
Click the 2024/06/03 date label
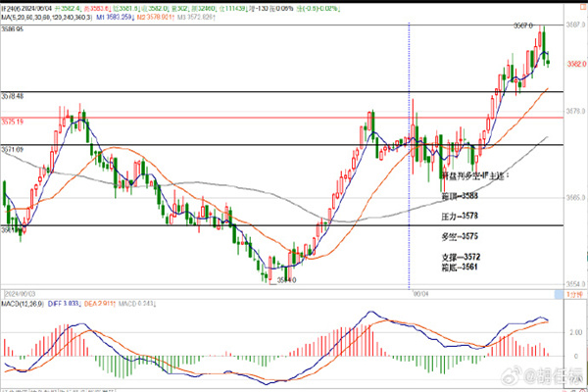[22, 292]
